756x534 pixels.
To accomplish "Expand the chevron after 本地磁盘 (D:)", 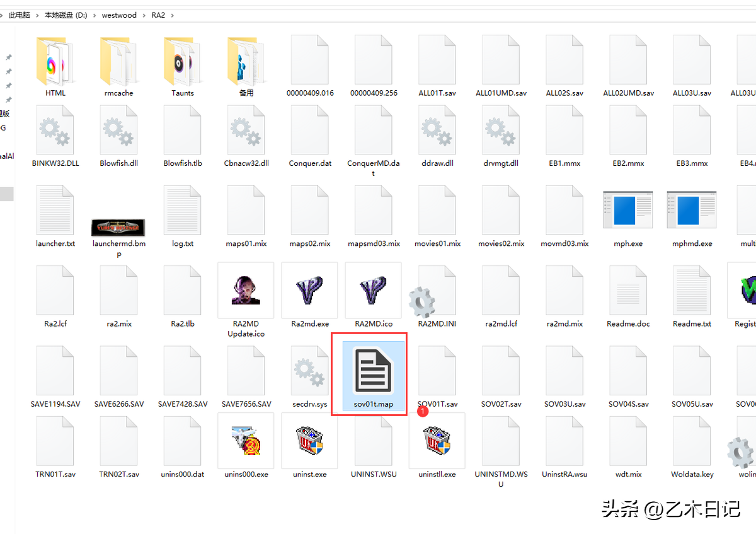I will pyautogui.click(x=94, y=15).
